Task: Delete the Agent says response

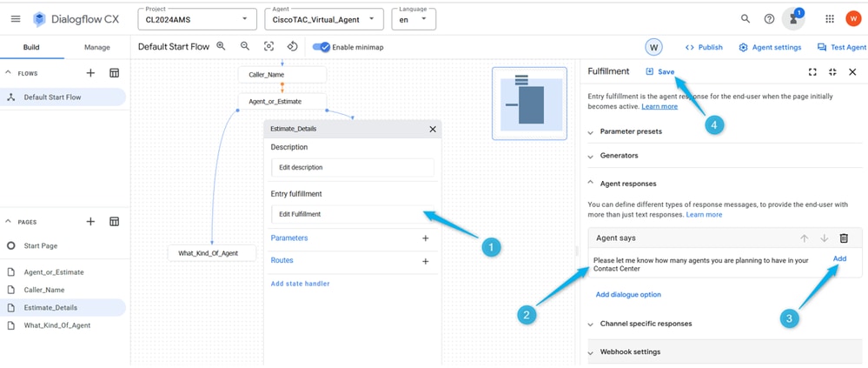Action: pos(844,238)
